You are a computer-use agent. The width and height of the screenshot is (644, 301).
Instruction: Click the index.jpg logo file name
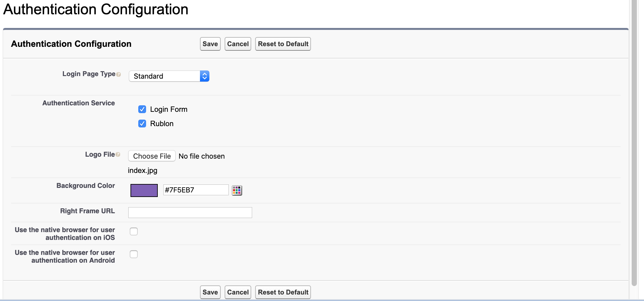(142, 171)
